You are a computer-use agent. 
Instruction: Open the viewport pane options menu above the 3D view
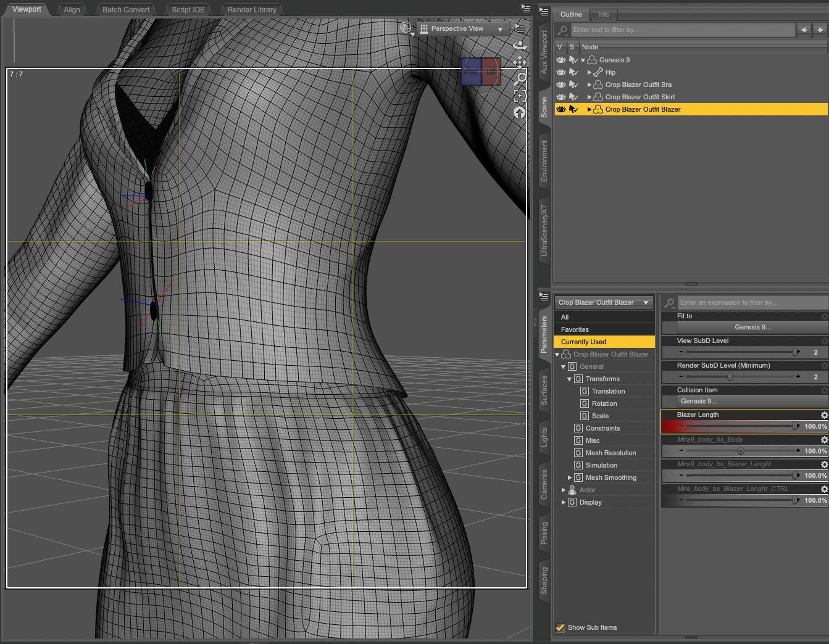[525, 9]
